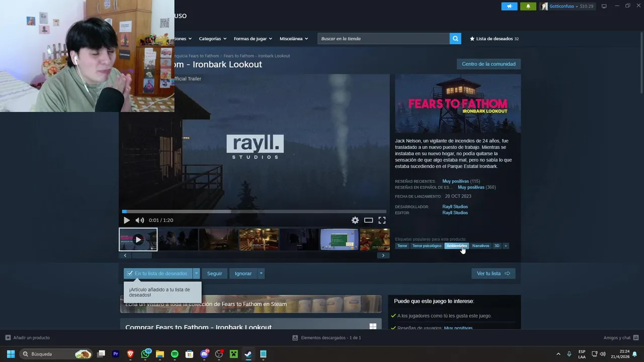Open downloads 'Elementos descargados'
This screenshot has height=362, width=644.
coord(327,338)
